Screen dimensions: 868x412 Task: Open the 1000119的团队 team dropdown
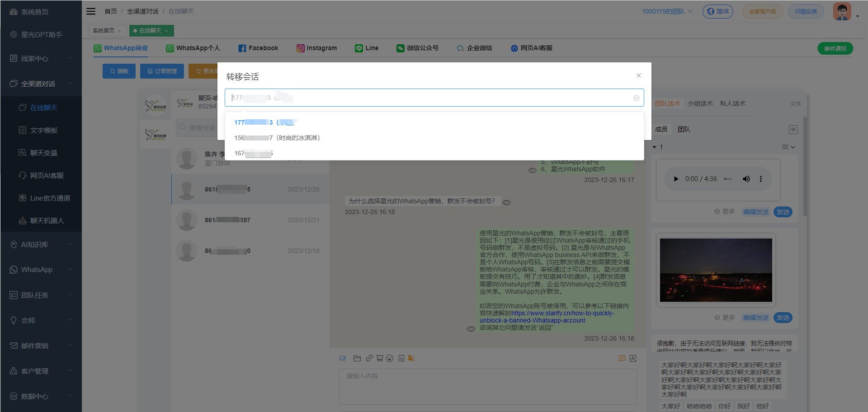click(667, 11)
